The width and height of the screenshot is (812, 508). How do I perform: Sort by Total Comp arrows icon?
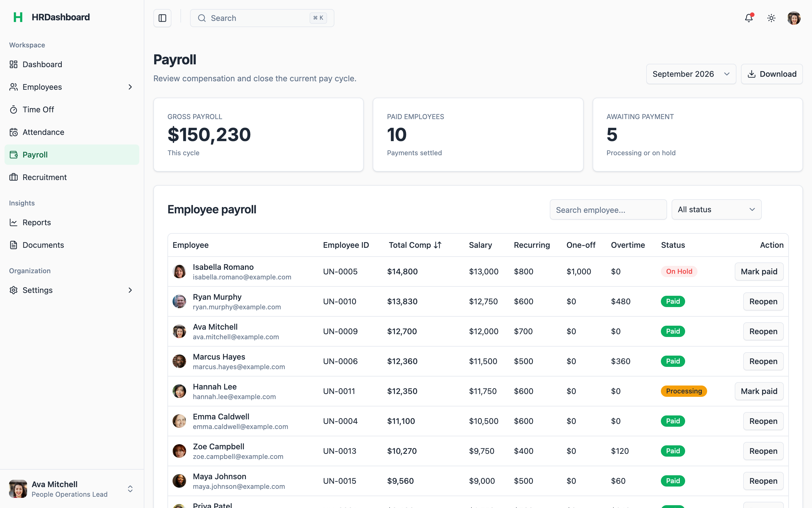438,245
